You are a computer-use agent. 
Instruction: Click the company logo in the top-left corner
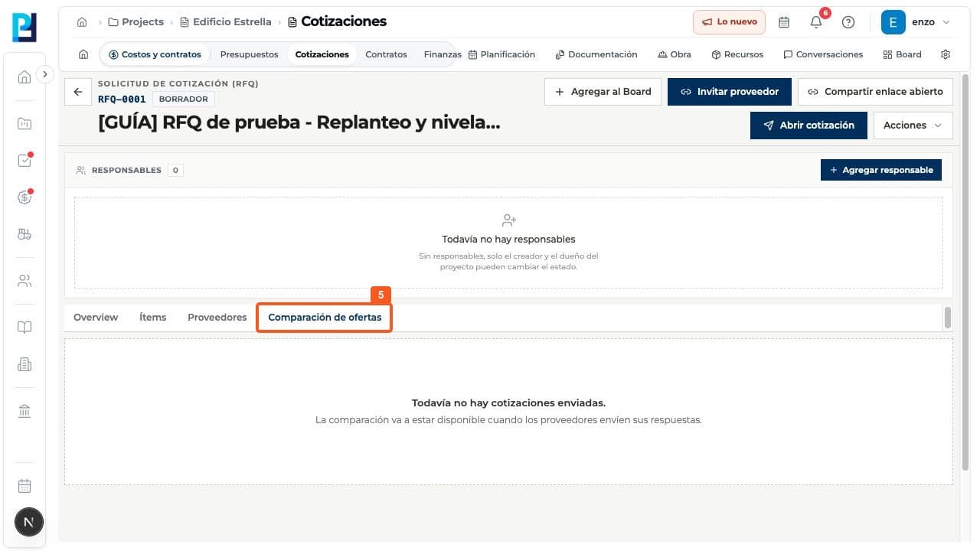click(x=24, y=28)
